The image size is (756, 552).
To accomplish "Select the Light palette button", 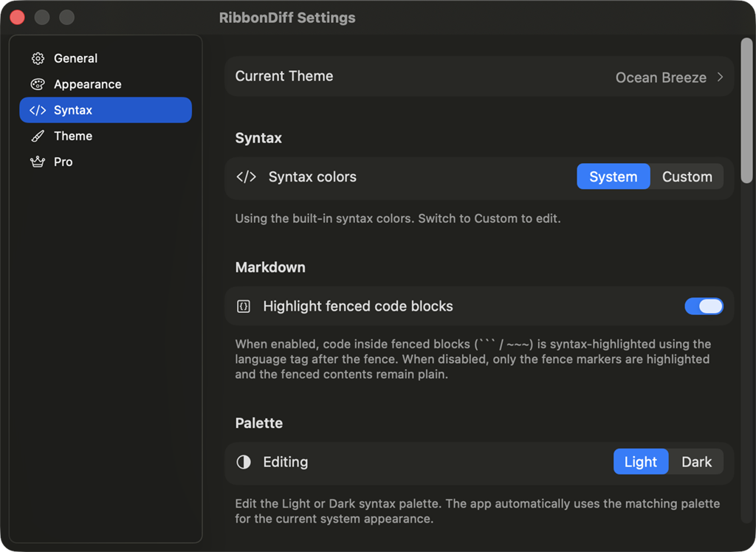I will point(640,462).
